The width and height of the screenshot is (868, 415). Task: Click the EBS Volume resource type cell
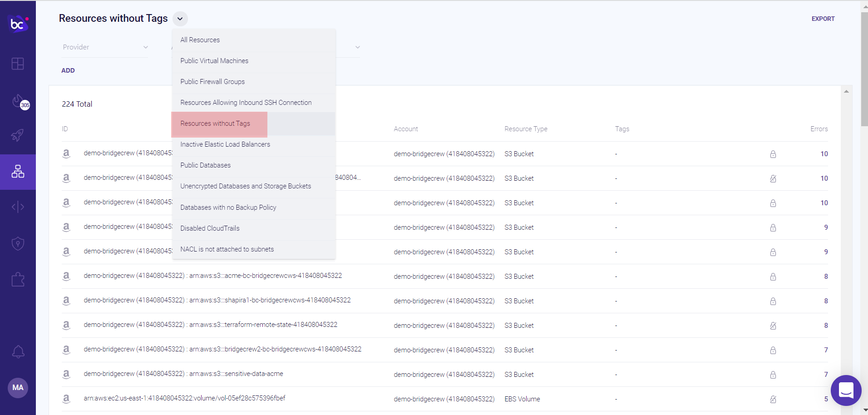(x=522, y=399)
